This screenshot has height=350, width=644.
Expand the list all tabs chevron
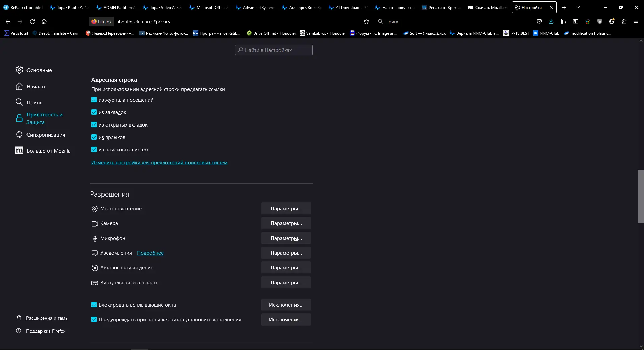click(x=578, y=7)
